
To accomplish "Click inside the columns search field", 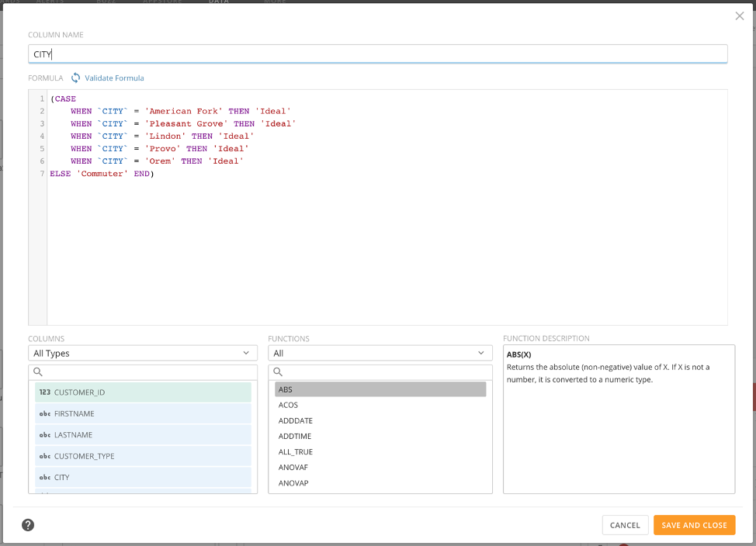I will [143, 371].
